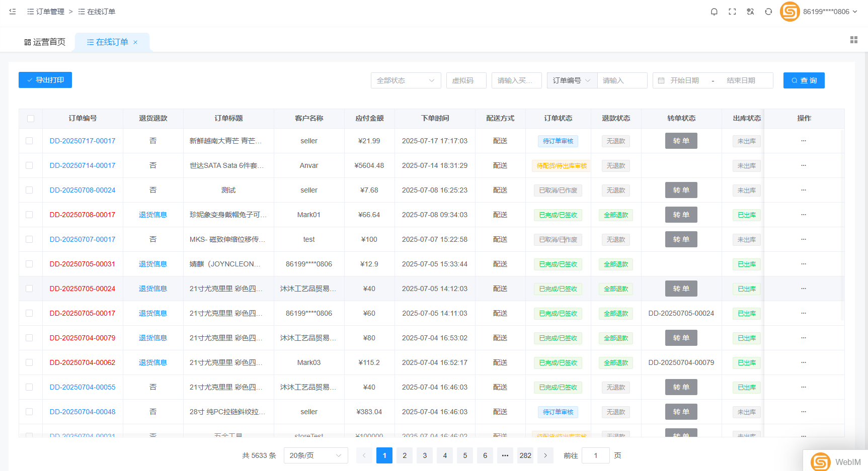Viewport: 868px width, 471px height.
Task: Open more actions for order DD-20250717-00017
Action: point(804,141)
